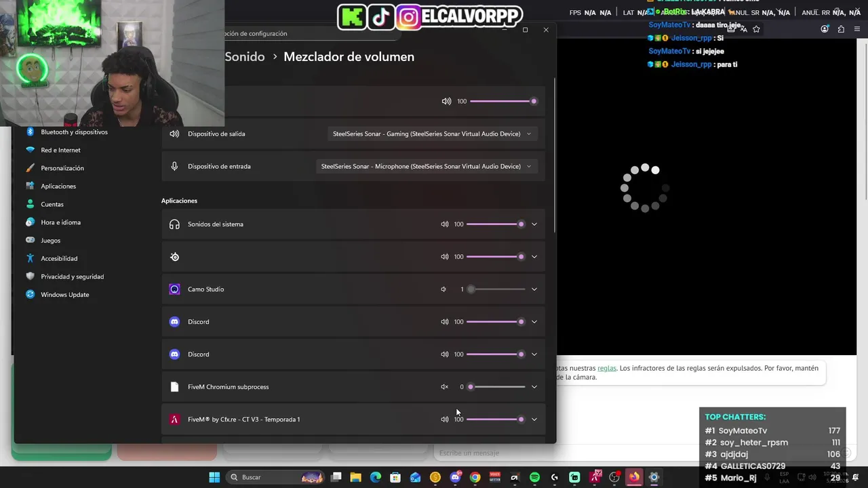This screenshot has width=868, height=488.
Task: Open Accesibilidad settings page
Action: (x=59, y=258)
